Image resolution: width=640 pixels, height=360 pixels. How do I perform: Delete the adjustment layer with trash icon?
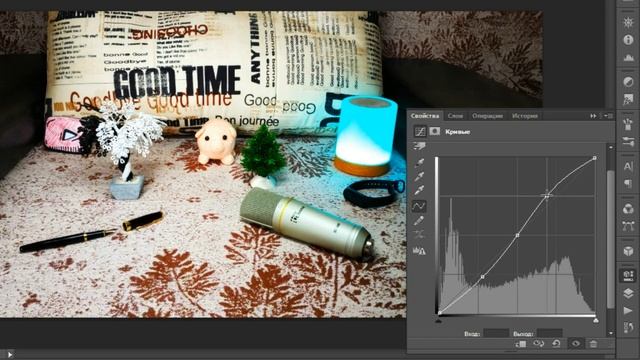coord(593,344)
